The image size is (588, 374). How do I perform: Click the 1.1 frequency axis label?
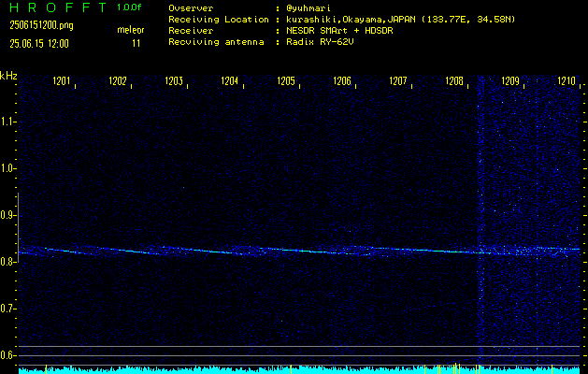(x=7, y=122)
